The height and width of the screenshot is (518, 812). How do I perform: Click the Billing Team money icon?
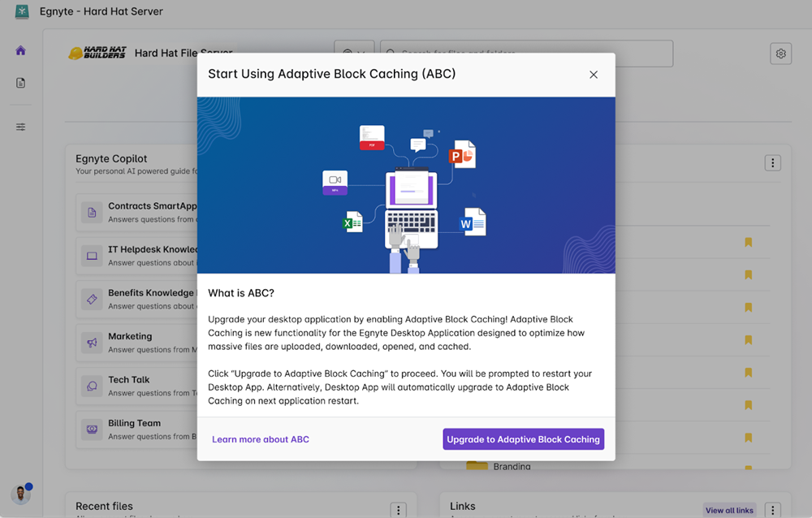tap(92, 429)
